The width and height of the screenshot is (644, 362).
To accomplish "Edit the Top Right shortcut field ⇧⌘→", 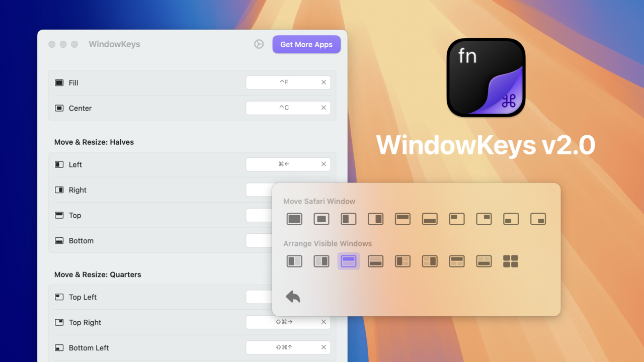I will [288, 322].
